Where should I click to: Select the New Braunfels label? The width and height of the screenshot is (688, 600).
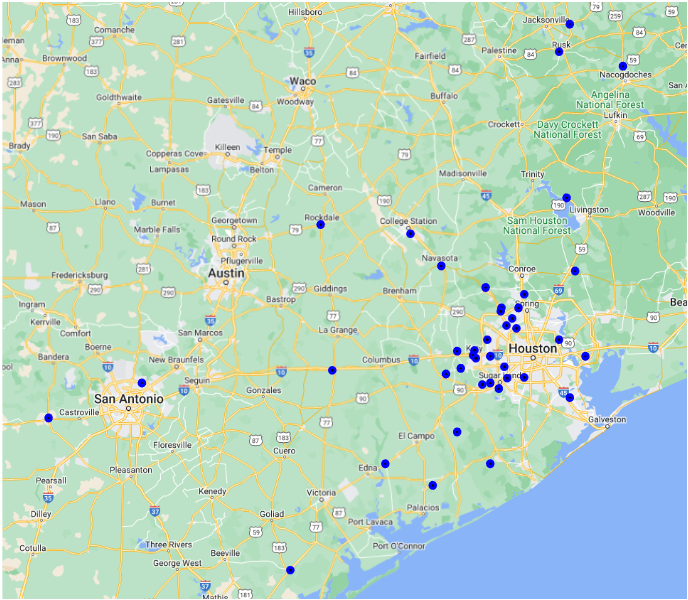(x=176, y=359)
